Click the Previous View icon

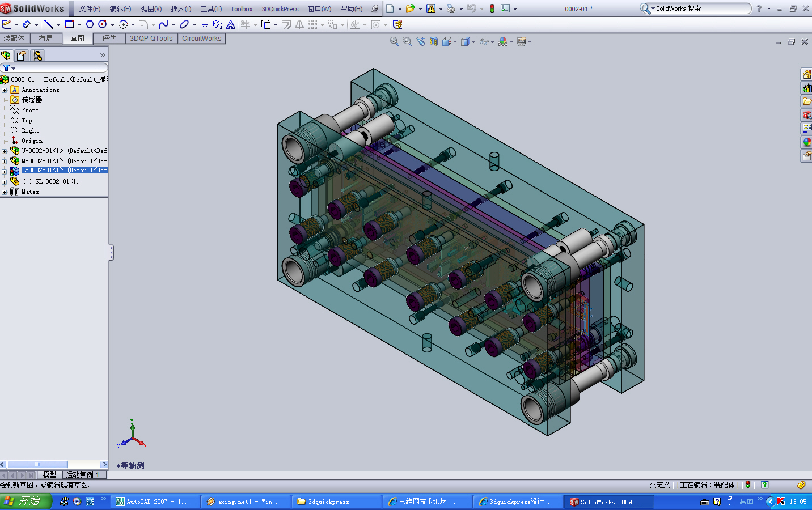[421, 41]
